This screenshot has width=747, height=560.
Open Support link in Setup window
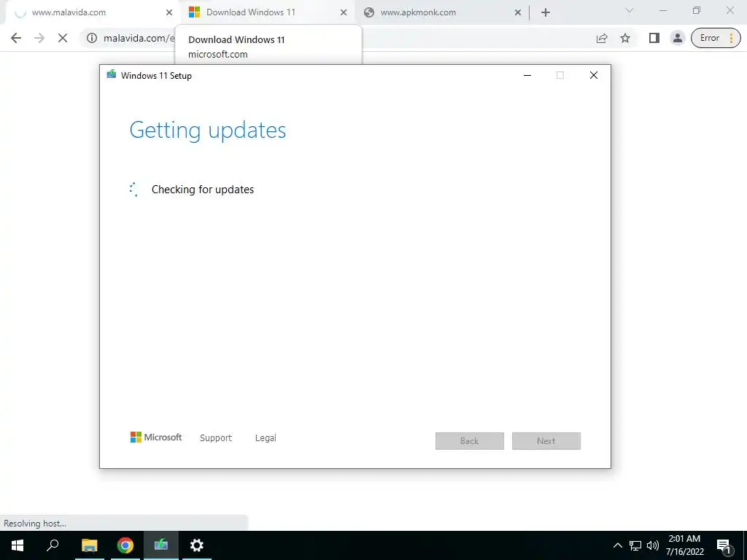click(216, 437)
